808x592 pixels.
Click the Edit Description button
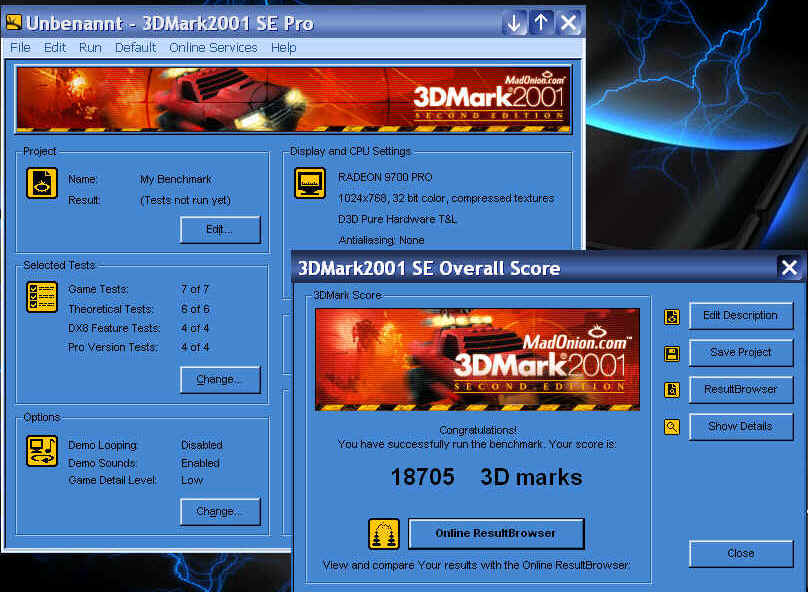click(x=741, y=316)
